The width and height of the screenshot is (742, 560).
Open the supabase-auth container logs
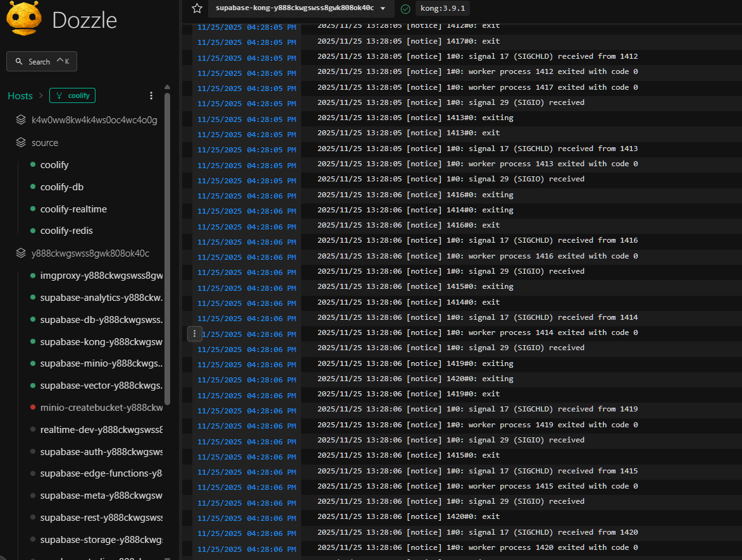pyautogui.click(x=101, y=452)
